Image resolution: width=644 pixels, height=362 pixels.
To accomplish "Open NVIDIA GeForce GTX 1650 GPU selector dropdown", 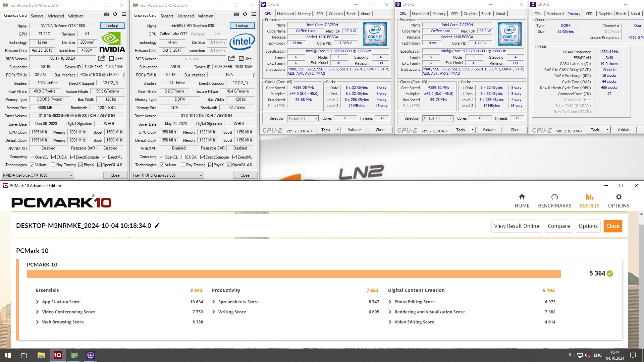I will [x=38, y=175].
